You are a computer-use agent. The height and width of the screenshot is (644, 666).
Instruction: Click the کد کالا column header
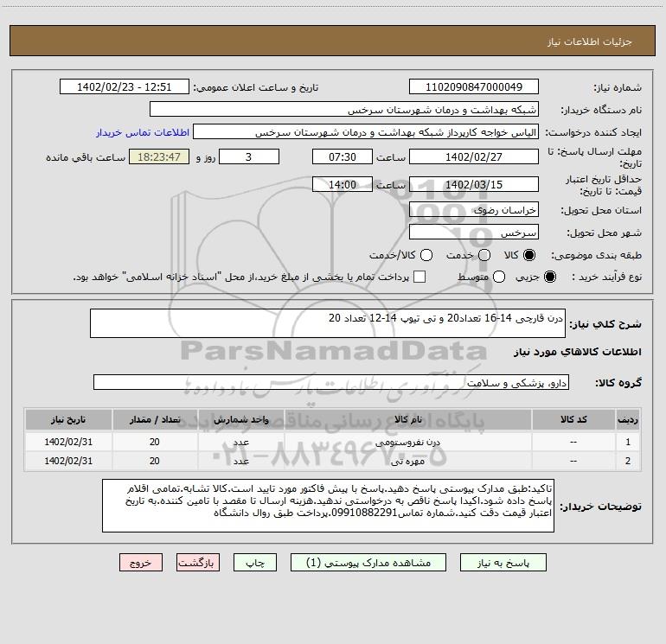point(573,419)
